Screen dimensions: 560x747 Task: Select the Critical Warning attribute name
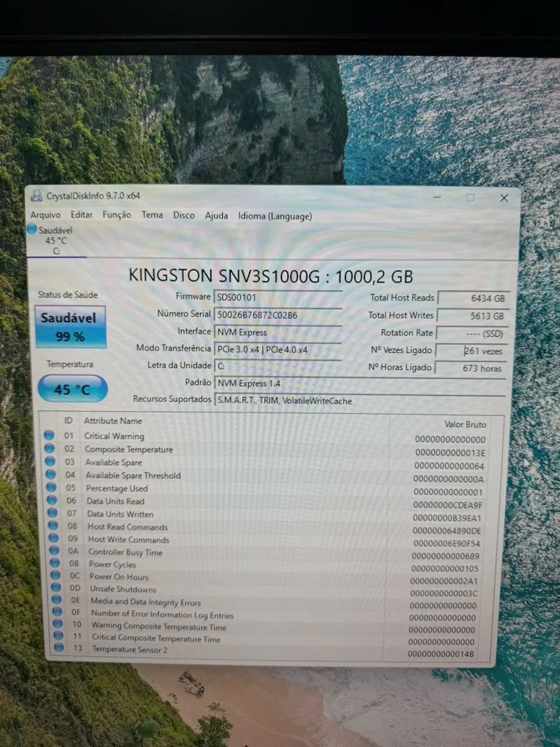click(114, 436)
